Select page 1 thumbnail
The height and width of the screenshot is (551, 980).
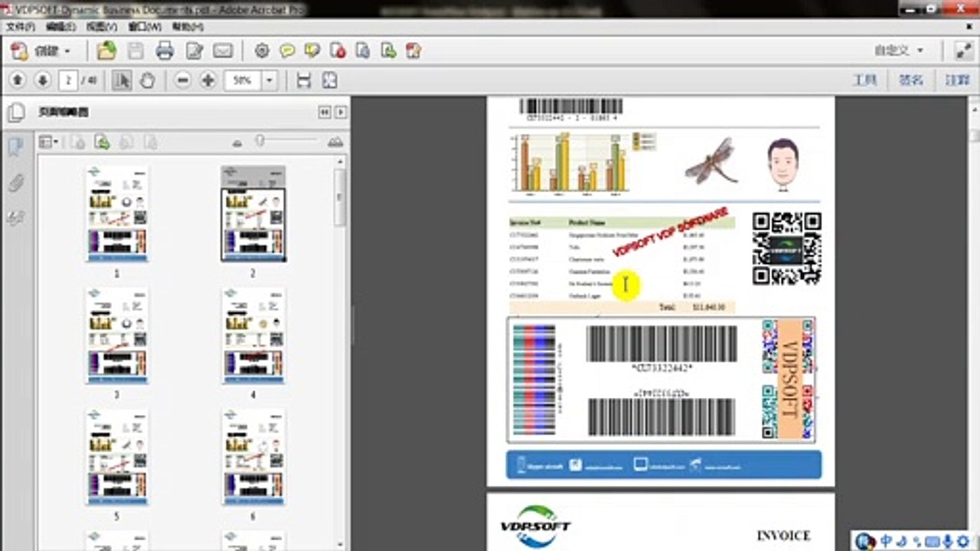pyautogui.click(x=117, y=214)
